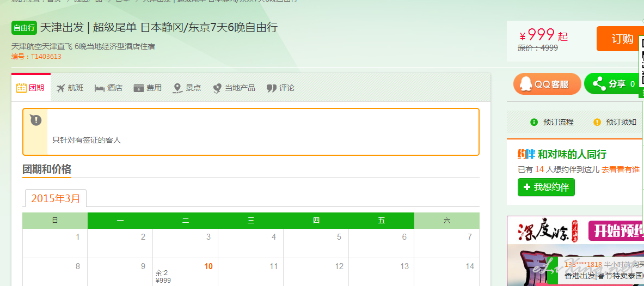Click the 当地产品 tab icon

(217, 88)
